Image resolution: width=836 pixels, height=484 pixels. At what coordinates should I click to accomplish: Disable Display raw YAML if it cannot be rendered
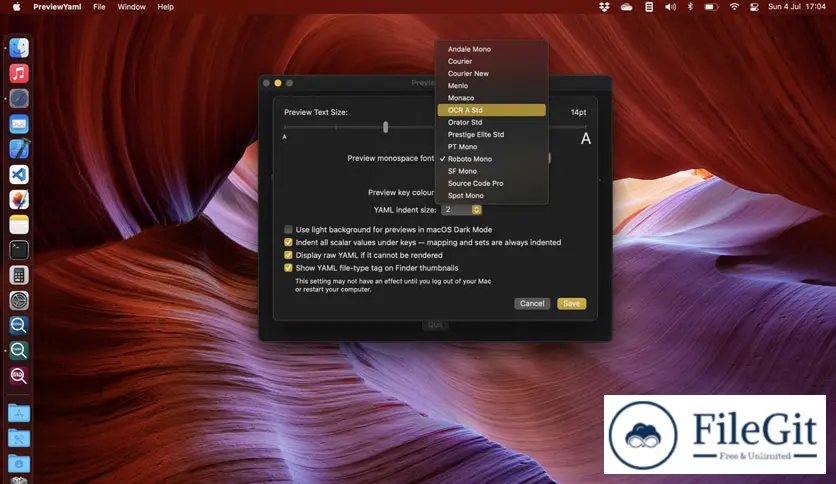(288, 255)
